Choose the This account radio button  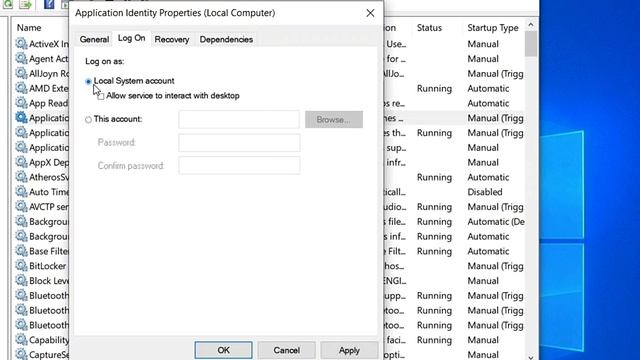click(88, 120)
